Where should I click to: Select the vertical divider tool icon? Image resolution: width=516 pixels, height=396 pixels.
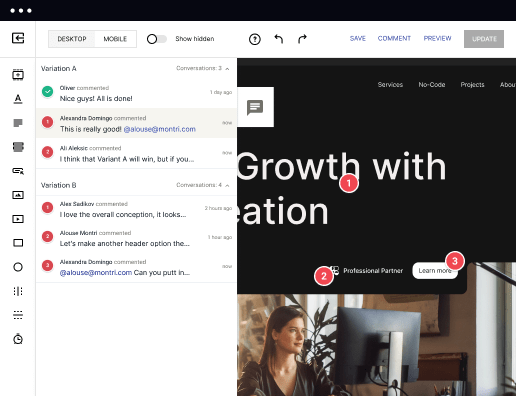(18, 291)
